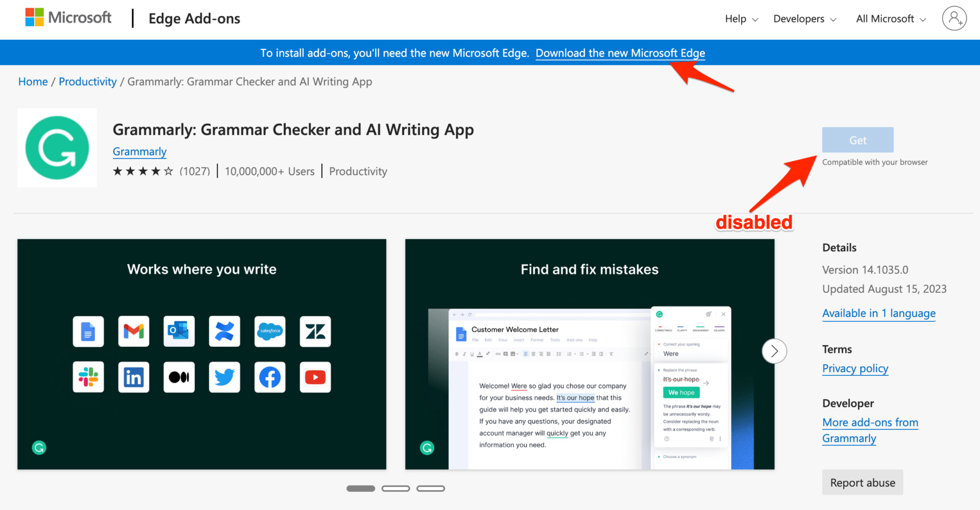The width and height of the screenshot is (980, 510).
Task: Open the Privacy policy link
Action: click(855, 368)
